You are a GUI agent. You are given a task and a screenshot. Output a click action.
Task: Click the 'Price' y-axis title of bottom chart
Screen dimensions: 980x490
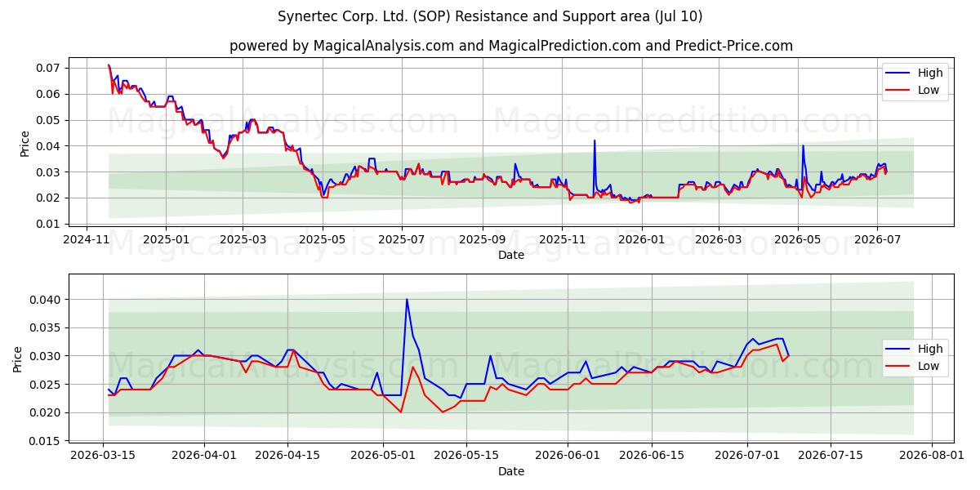[18, 359]
